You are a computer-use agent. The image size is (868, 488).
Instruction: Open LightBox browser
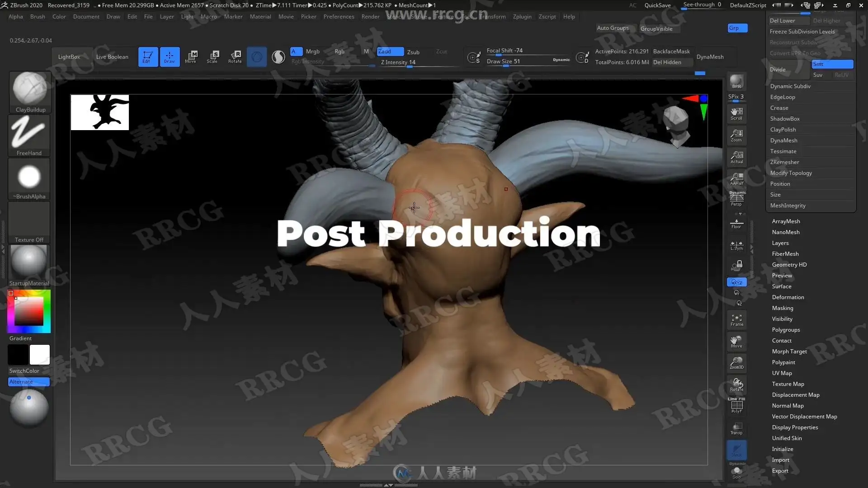click(x=69, y=57)
